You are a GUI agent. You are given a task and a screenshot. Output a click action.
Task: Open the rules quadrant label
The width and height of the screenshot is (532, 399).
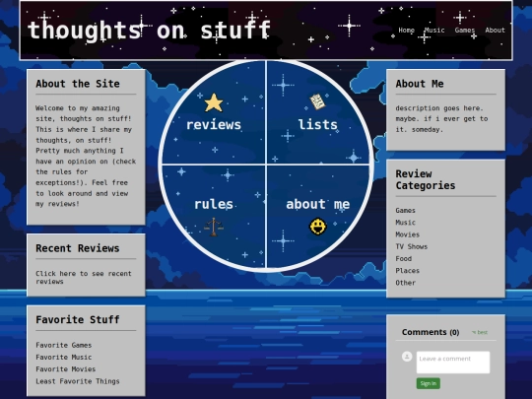(x=214, y=204)
